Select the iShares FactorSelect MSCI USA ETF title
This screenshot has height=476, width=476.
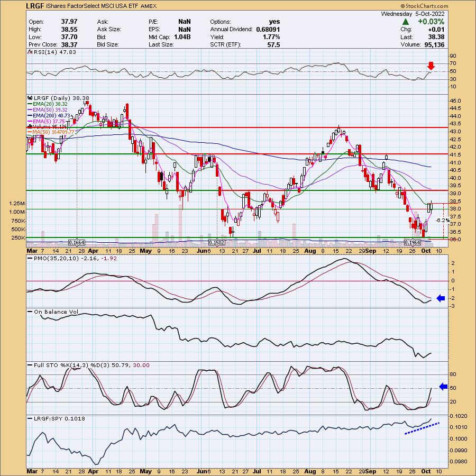[x=93, y=6]
